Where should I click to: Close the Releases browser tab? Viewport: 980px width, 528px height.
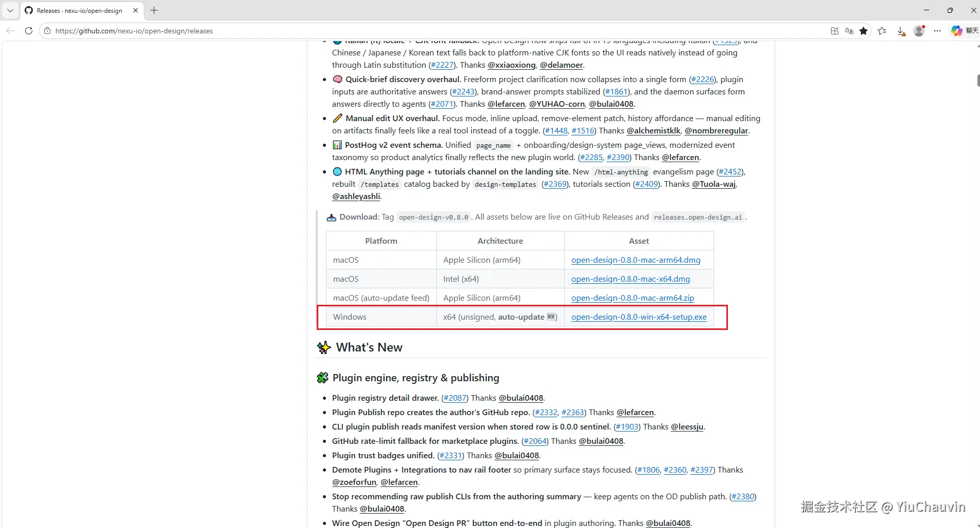[x=136, y=10]
